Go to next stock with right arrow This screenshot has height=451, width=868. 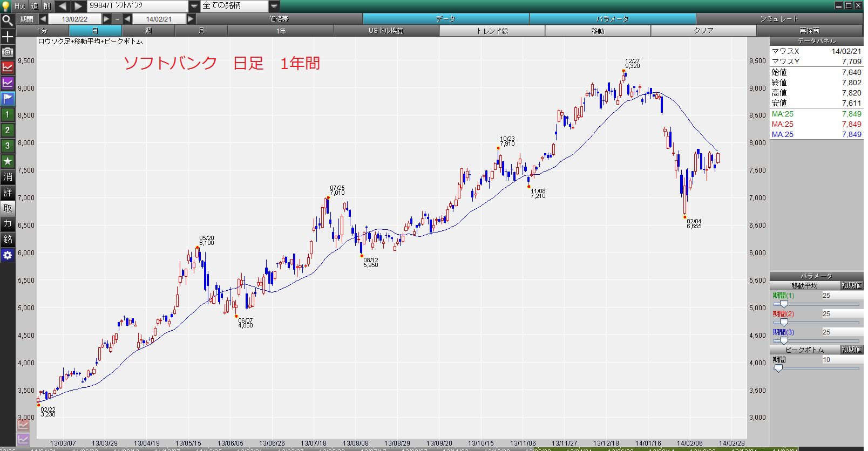[x=78, y=6]
